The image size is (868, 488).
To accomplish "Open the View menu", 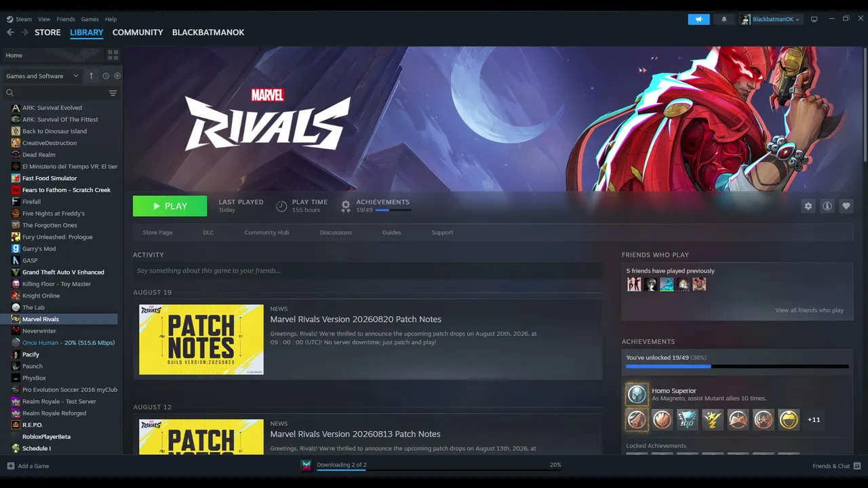I will tap(44, 19).
